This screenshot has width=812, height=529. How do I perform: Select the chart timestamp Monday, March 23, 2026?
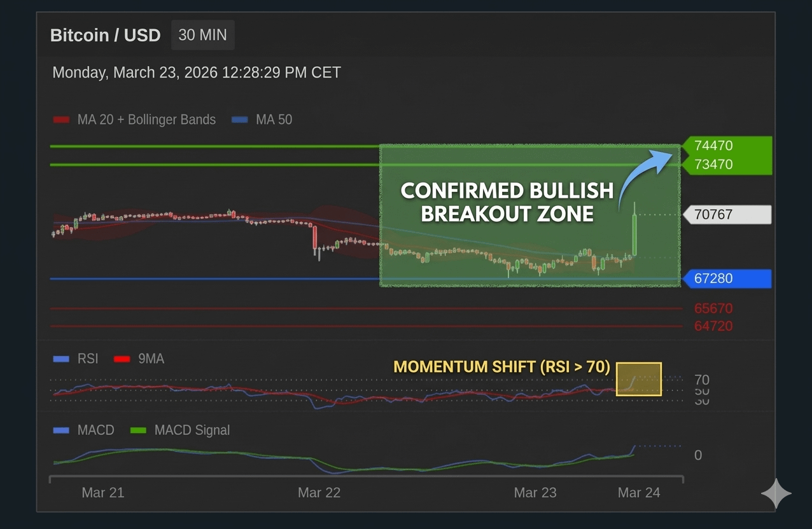(197, 72)
